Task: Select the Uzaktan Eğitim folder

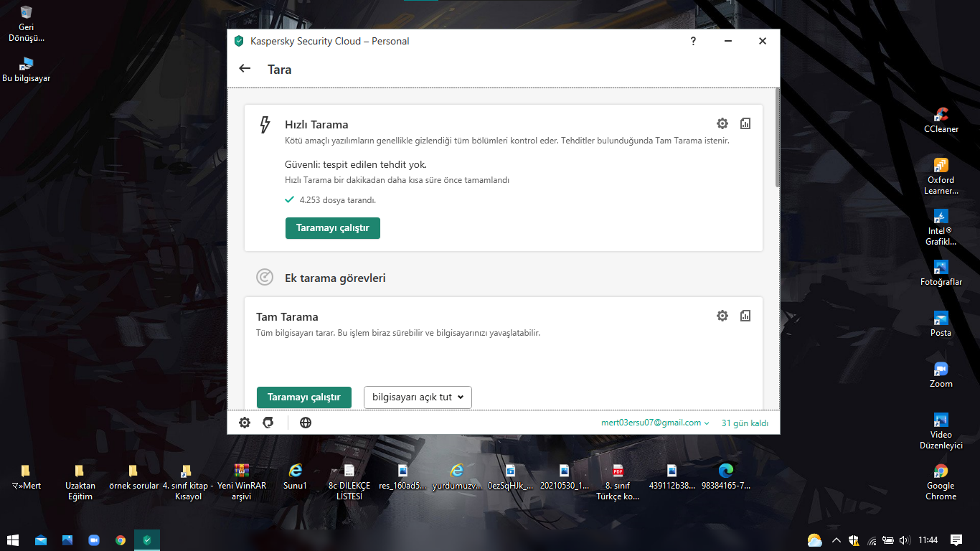Action: pyautogui.click(x=80, y=481)
